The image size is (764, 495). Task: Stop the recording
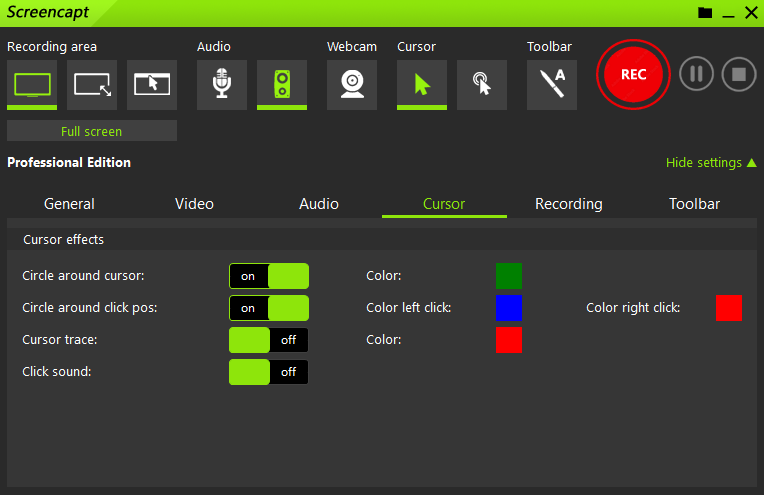tap(739, 74)
